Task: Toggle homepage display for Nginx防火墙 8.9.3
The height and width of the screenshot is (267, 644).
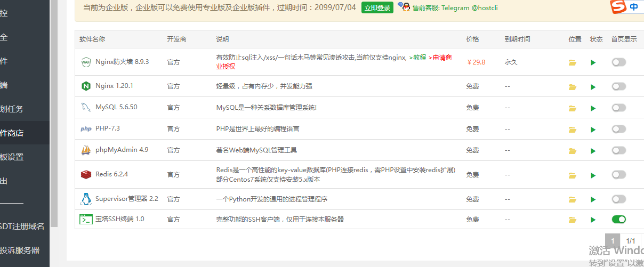Action: coord(618,62)
